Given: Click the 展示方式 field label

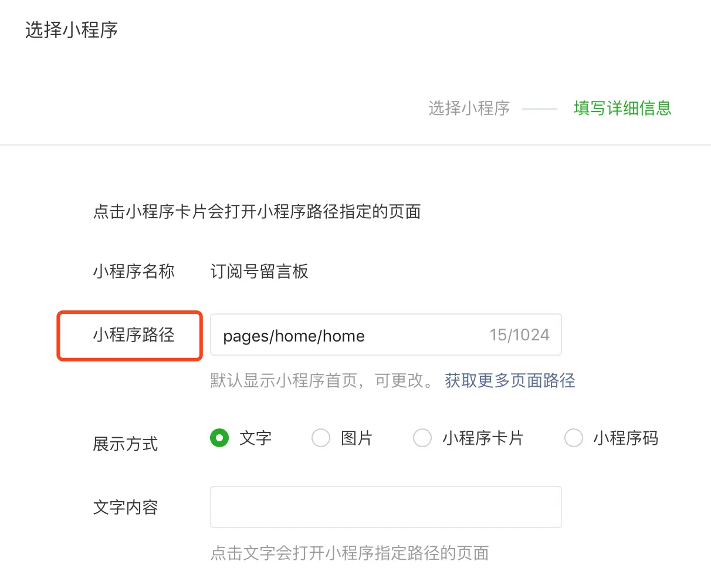Looking at the screenshot, I should click(x=126, y=444).
